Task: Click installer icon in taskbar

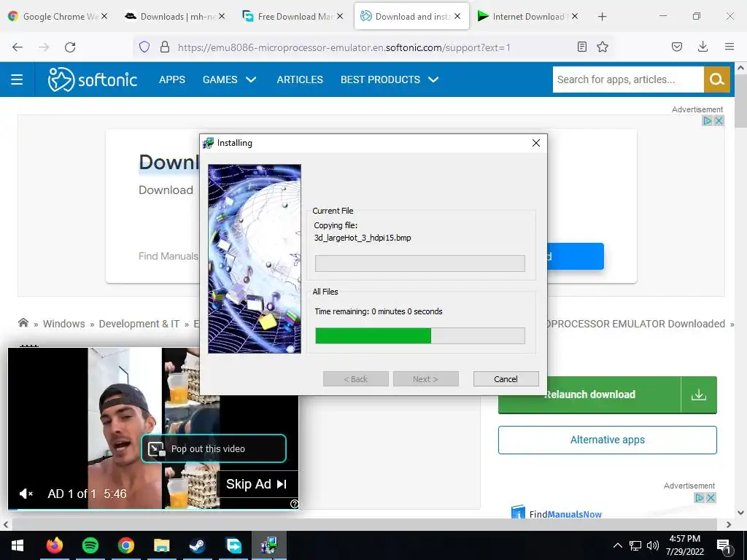Action: [x=269, y=545]
